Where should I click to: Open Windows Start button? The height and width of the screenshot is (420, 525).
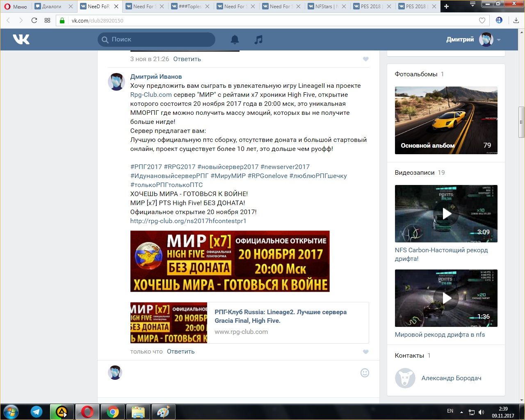[10, 412]
